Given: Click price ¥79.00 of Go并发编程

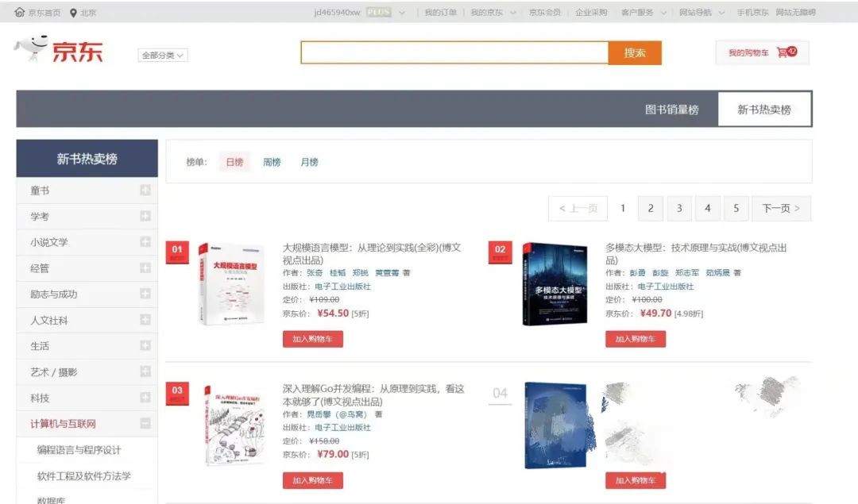Looking at the screenshot, I should click(333, 454).
